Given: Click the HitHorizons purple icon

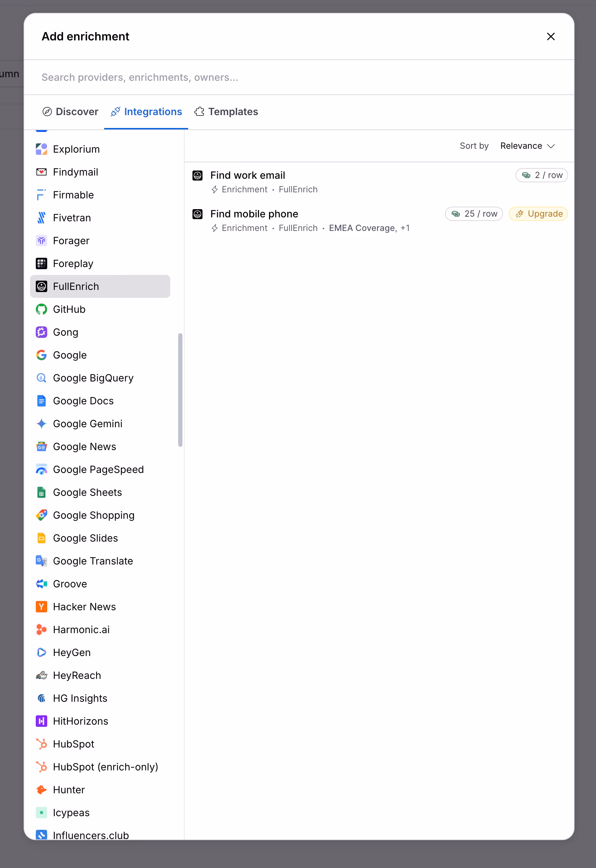Looking at the screenshot, I should [41, 721].
